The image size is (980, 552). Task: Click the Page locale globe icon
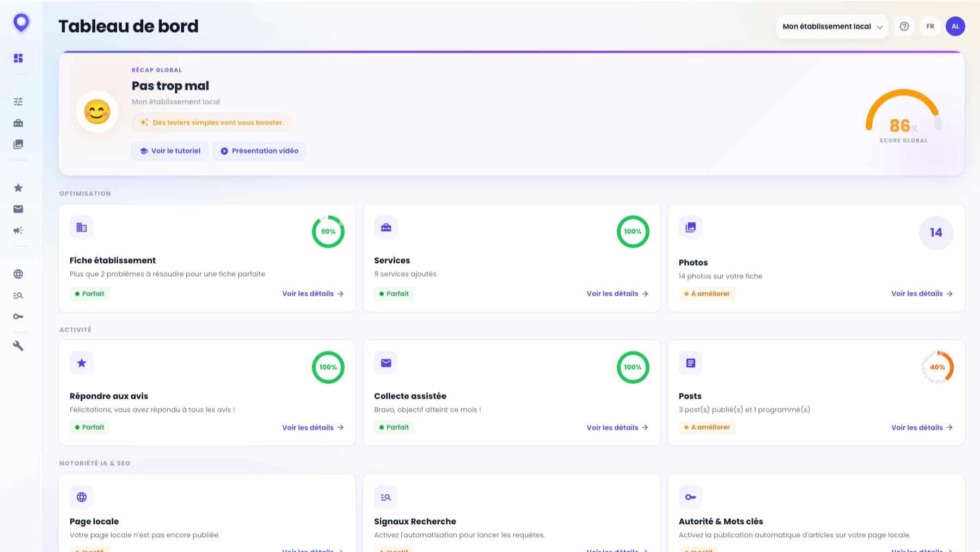pyautogui.click(x=82, y=497)
